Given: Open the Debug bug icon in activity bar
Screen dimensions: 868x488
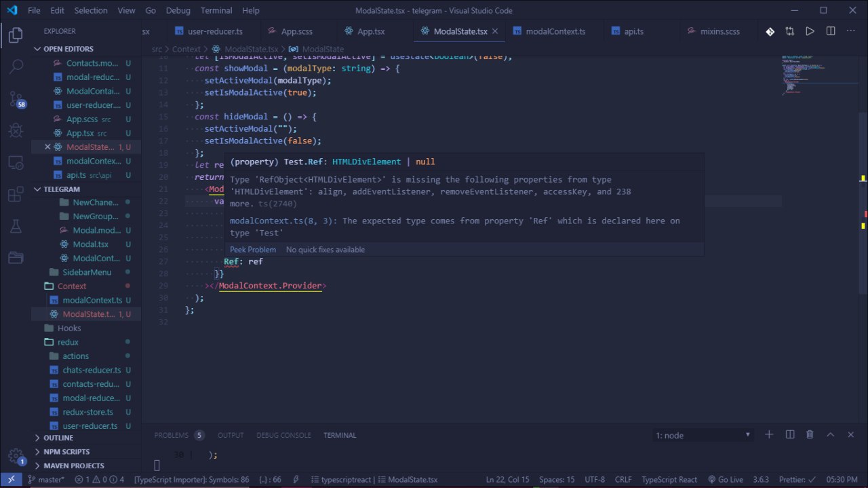Looking at the screenshot, I should (16, 131).
